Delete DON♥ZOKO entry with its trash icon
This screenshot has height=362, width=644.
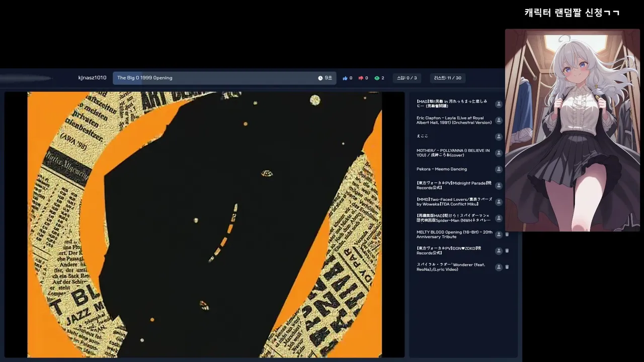pos(507,250)
